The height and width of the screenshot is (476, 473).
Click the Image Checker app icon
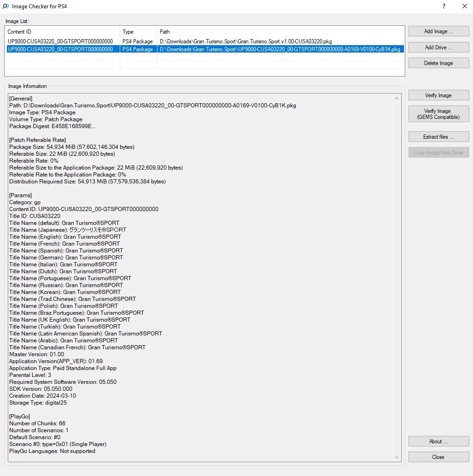click(6, 6)
